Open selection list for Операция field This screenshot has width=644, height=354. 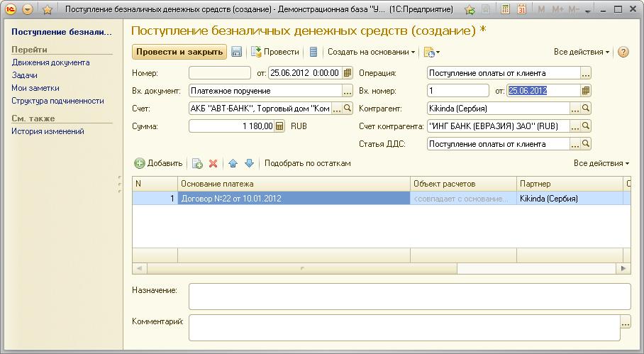(586, 73)
